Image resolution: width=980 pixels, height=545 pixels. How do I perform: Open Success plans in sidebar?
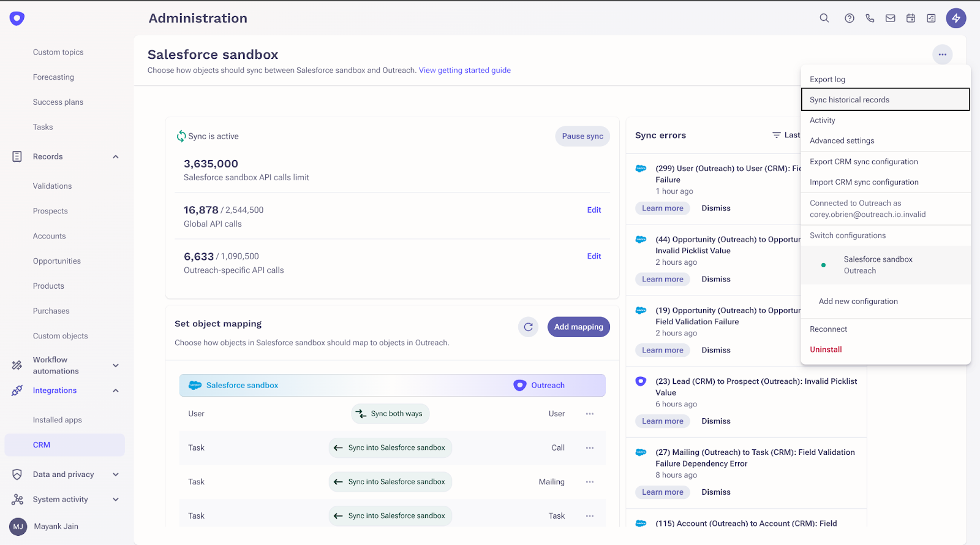point(58,102)
